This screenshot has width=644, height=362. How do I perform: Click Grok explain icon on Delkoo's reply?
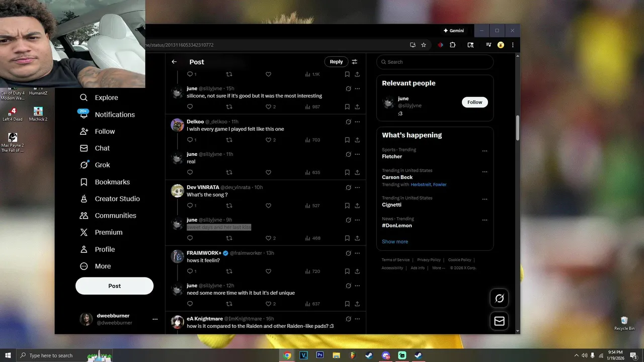click(x=348, y=122)
